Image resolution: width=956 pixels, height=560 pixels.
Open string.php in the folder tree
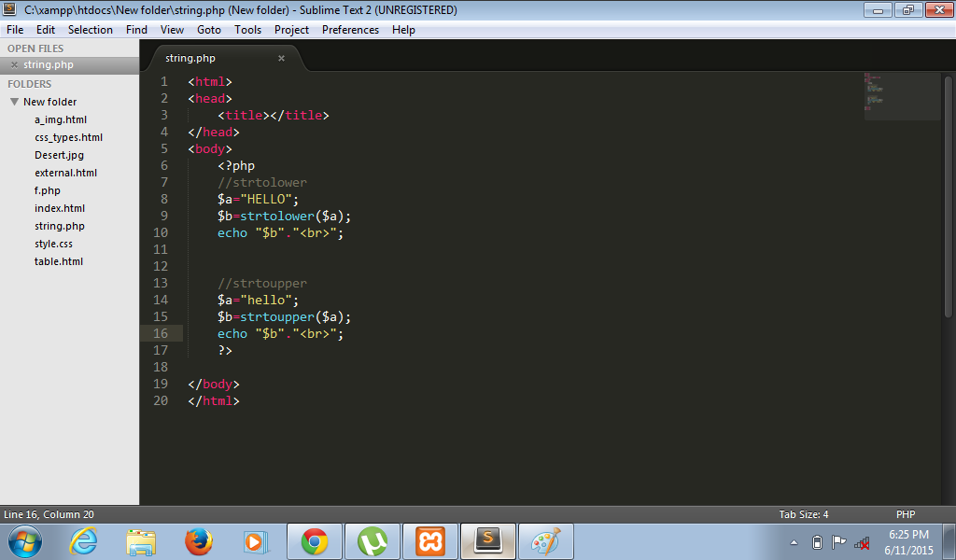(x=60, y=226)
